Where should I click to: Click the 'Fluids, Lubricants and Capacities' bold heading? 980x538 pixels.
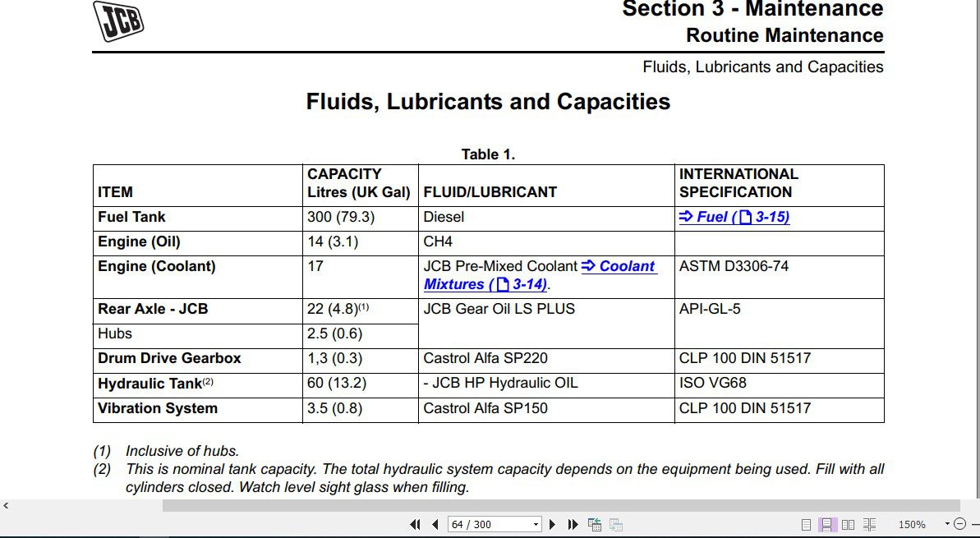pos(488,101)
